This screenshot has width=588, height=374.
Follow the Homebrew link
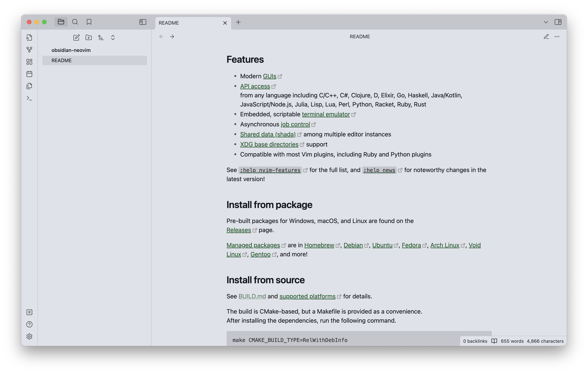click(x=319, y=245)
